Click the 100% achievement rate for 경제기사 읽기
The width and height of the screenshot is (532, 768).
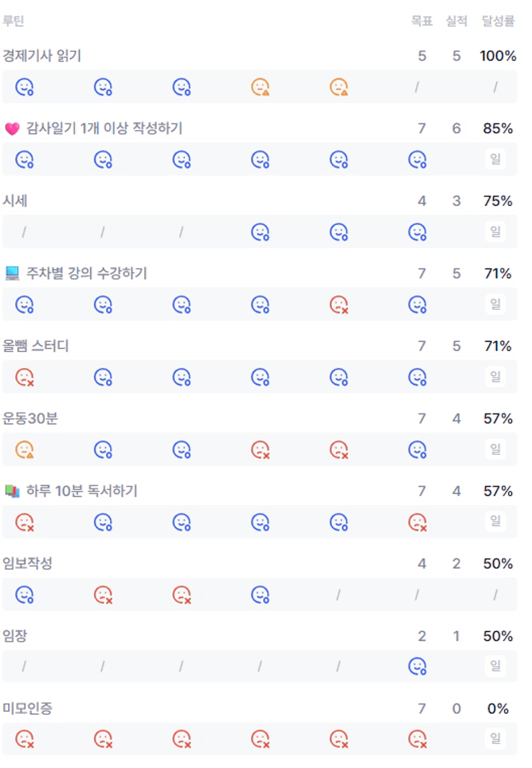(x=498, y=57)
